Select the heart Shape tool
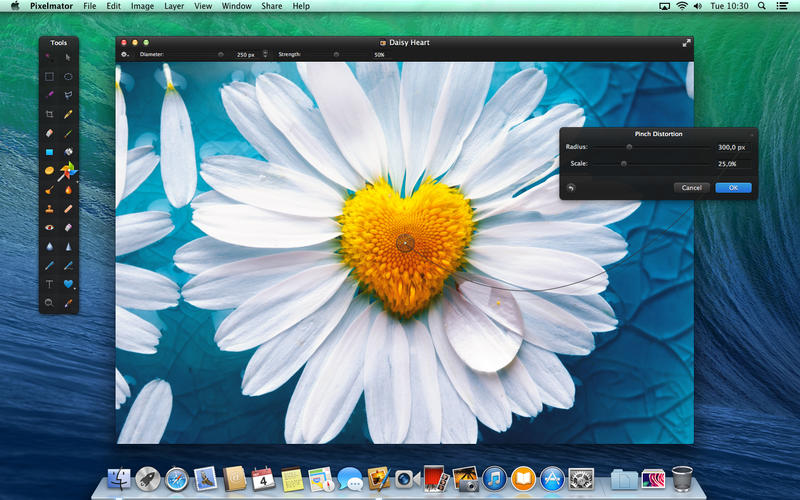The width and height of the screenshot is (800, 500). pos(68,284)
